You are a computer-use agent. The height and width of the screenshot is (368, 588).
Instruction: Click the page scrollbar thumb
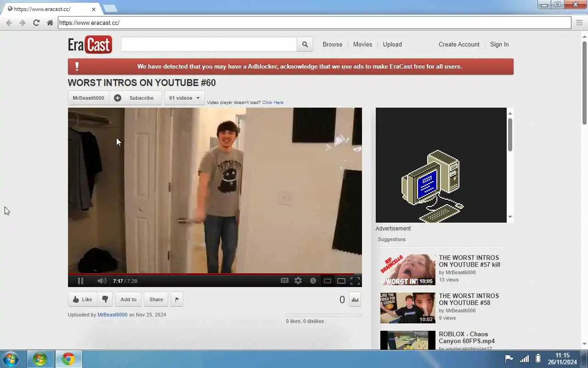[584, 83]
